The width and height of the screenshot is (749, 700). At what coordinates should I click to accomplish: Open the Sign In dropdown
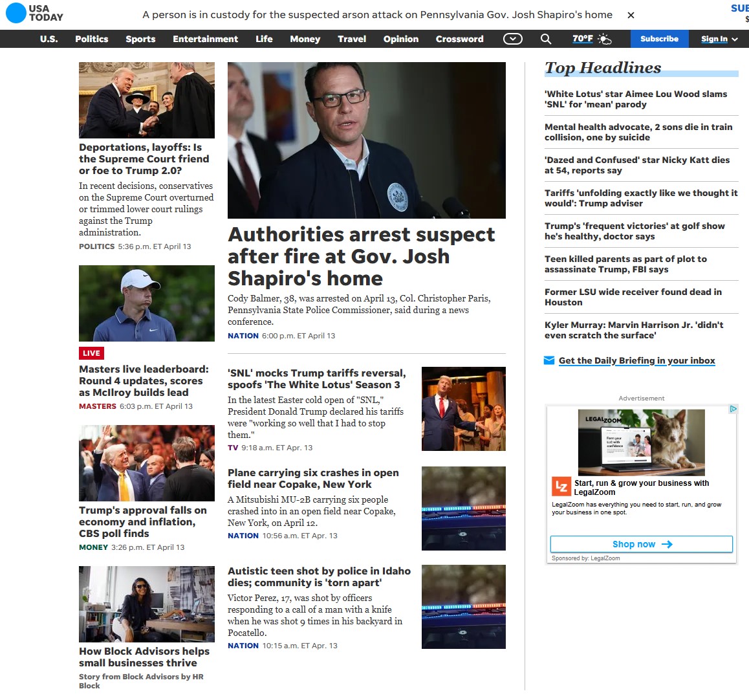(719, 39)
